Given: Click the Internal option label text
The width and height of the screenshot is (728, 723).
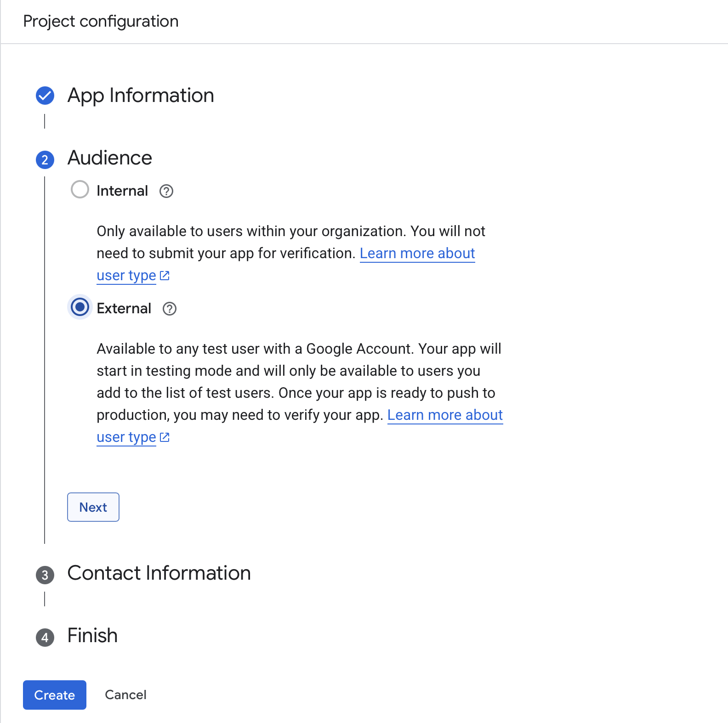Looking at the screenshot, I should coord(122,191).
